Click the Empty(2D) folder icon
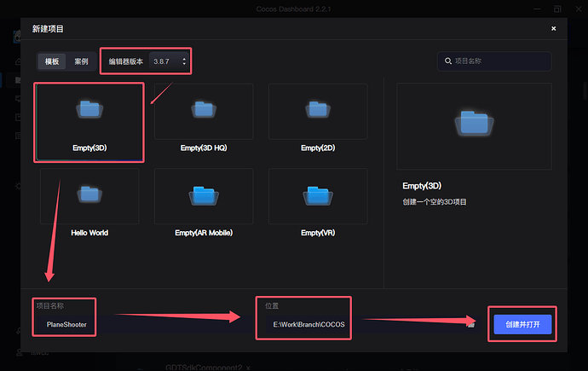The image size is (588, 371). click(x=318, y=109)
